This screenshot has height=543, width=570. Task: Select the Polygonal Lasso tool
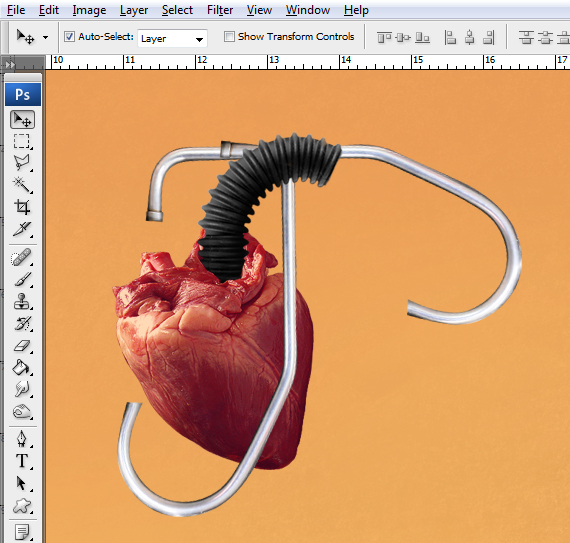pyautogui.click(x=22, y=162)
